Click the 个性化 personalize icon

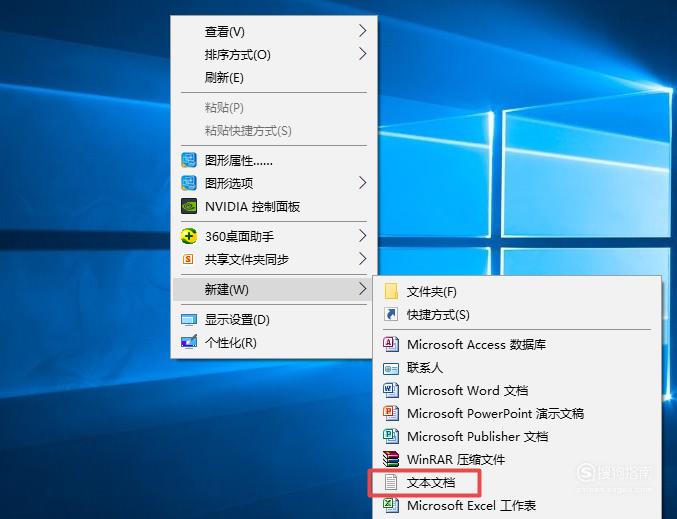coord(189,342)
